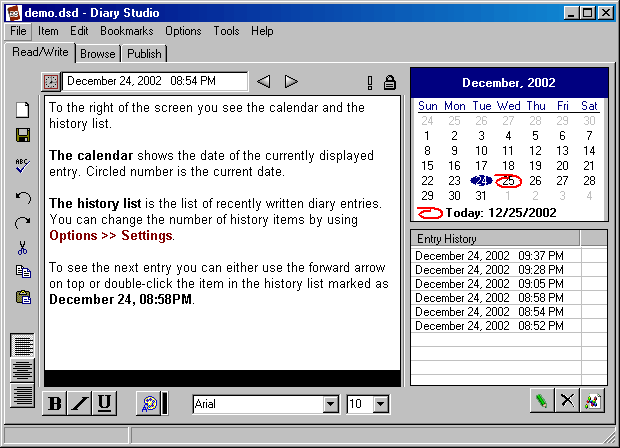
Task: Click the black current color swatch
Action: (165, 403)
